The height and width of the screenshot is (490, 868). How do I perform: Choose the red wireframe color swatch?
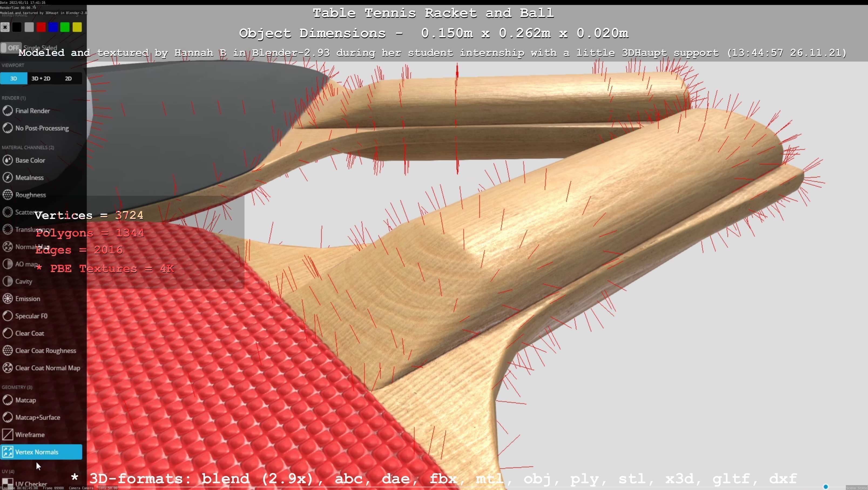(41, 27)
